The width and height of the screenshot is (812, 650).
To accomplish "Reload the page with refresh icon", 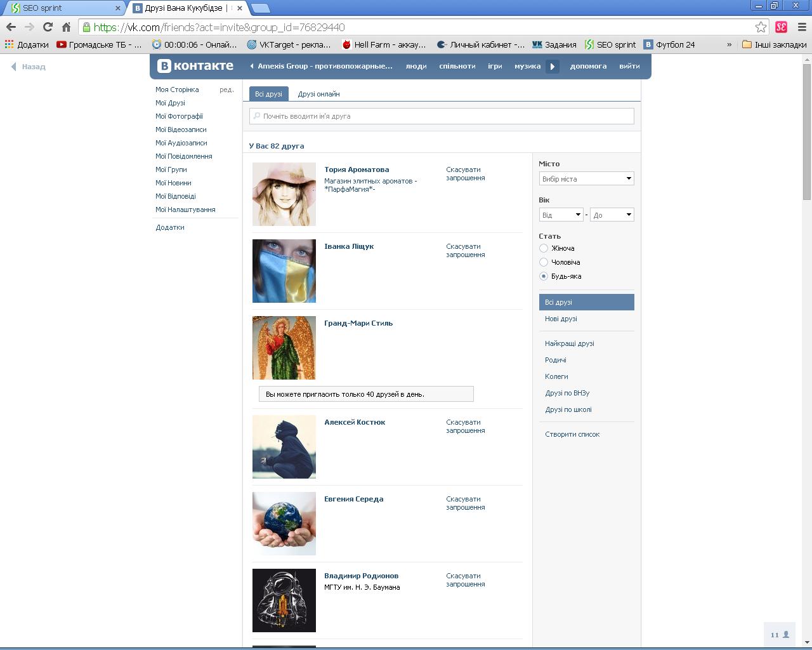I will [x=48, y=27].
